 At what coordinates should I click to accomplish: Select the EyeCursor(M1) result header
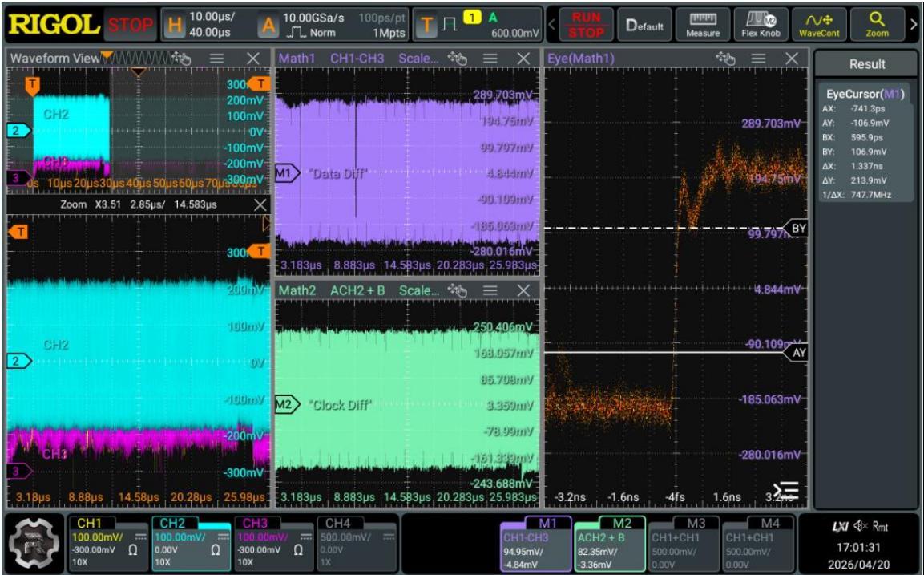(x=865, y=95)
